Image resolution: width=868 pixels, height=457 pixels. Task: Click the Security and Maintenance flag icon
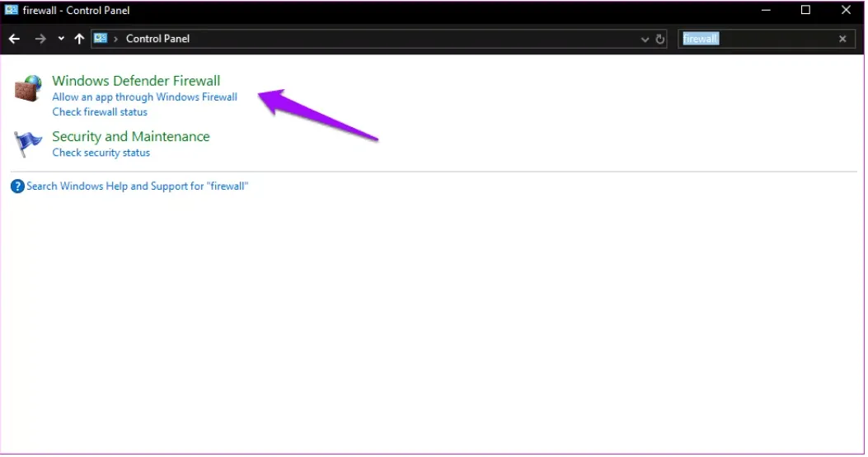28,144
